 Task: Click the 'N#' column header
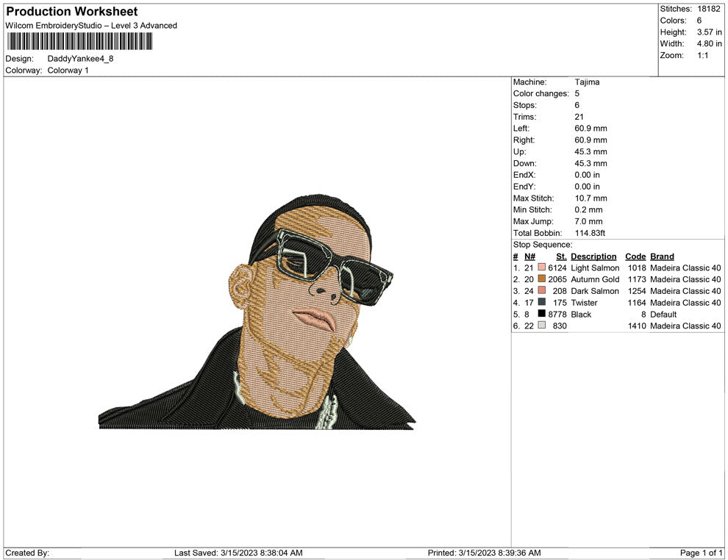[x=529, y=256]
